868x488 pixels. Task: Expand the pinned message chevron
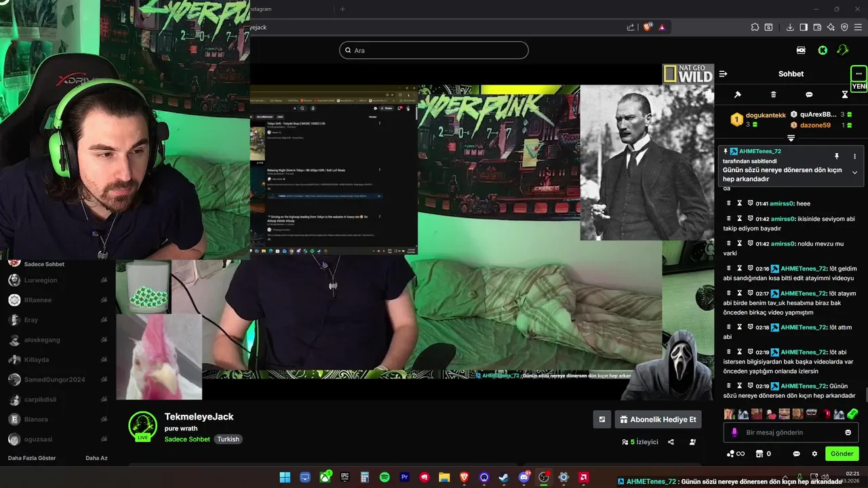pyautogui.click(x=854, y=172)
